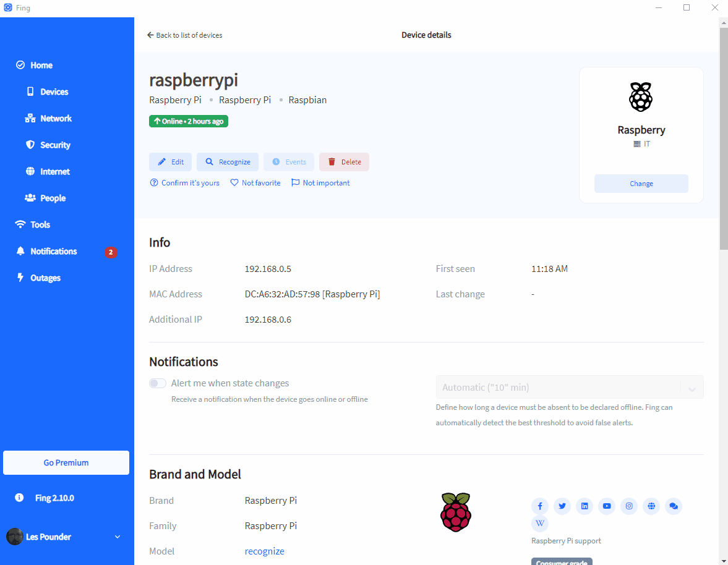Click the Go Premium button
Screen dimensions: 728x565
coord(66,462)
